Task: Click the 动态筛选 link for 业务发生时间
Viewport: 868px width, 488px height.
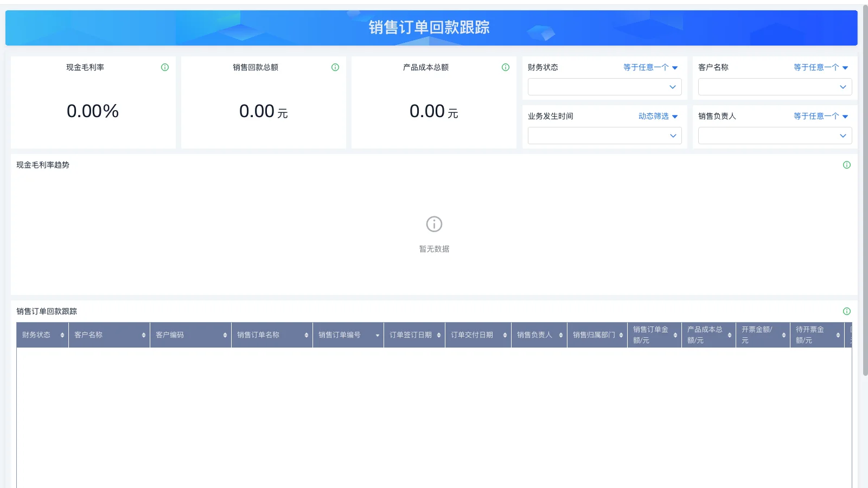Action: (x=654, y=115)
